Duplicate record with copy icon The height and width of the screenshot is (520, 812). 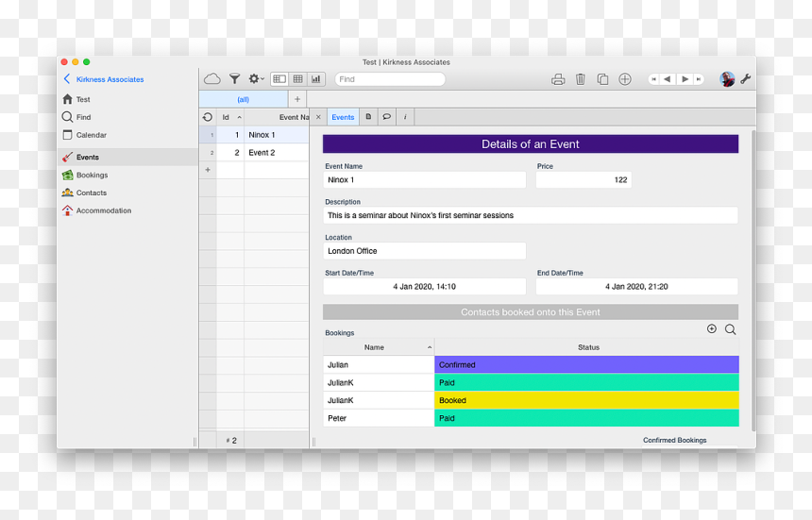602,79
